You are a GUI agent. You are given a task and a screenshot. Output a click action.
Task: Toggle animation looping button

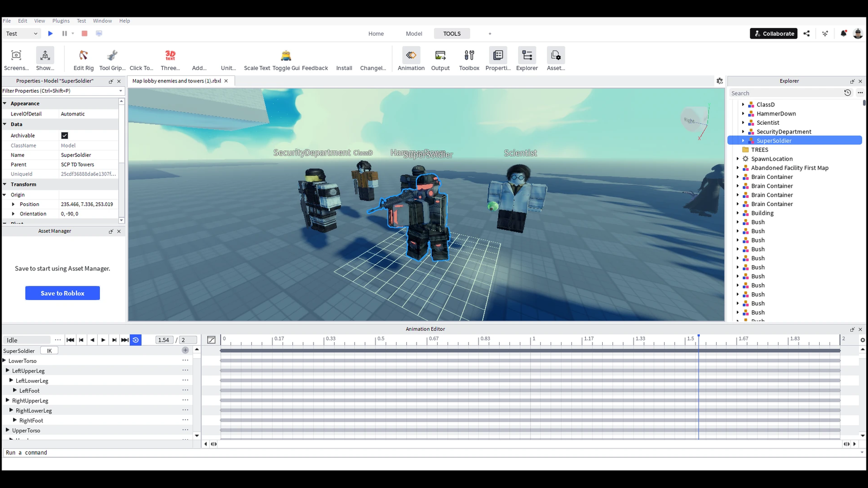click(136, 340)
